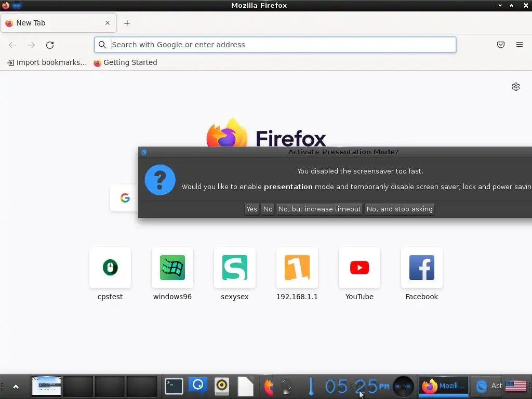
Task: Launch Firefox from the panel launcher
Action: 269,387
